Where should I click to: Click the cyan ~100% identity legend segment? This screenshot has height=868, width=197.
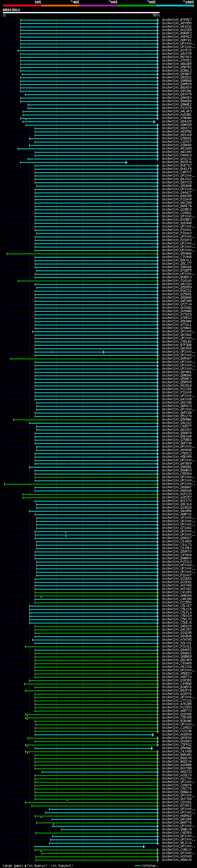coord(175,6)
